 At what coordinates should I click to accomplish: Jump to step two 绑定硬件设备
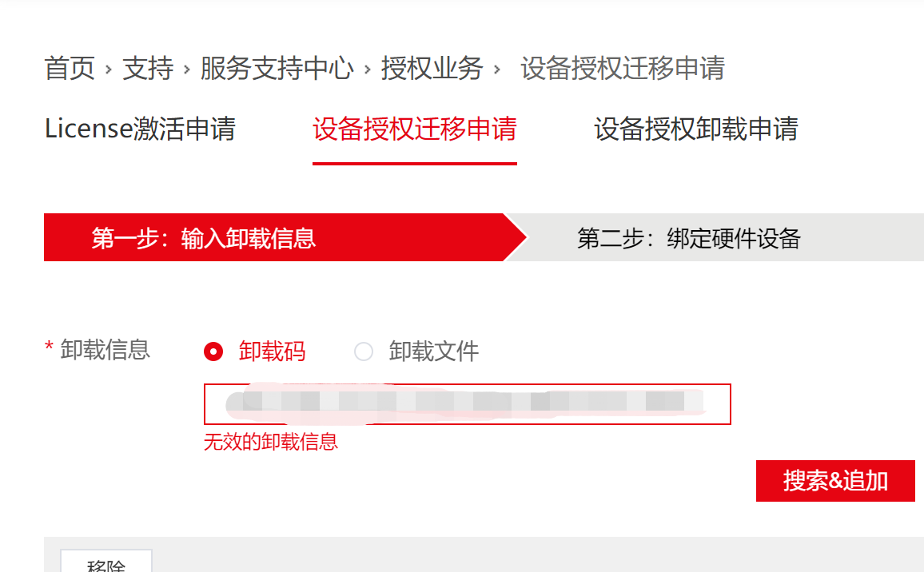[x=688, y=238]
